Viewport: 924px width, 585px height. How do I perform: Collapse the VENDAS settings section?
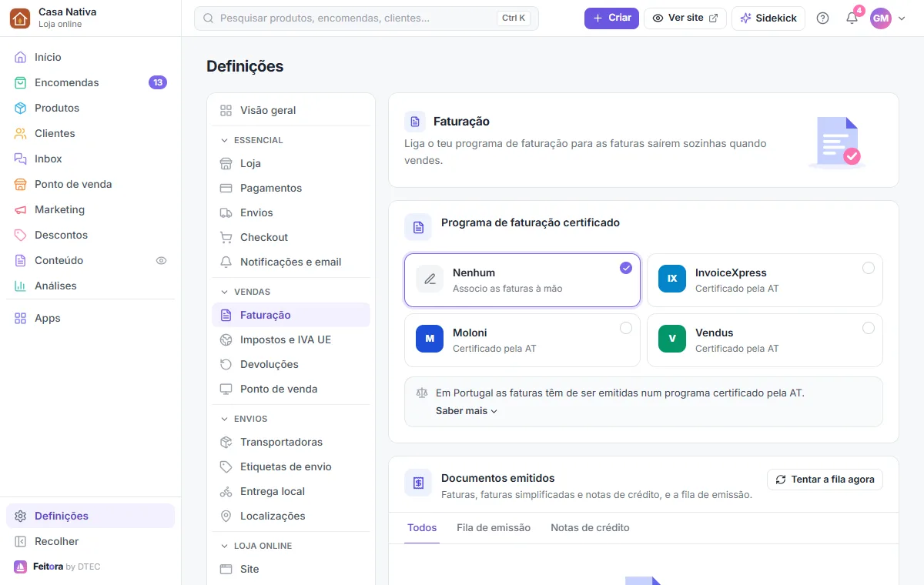pos(246,292)
